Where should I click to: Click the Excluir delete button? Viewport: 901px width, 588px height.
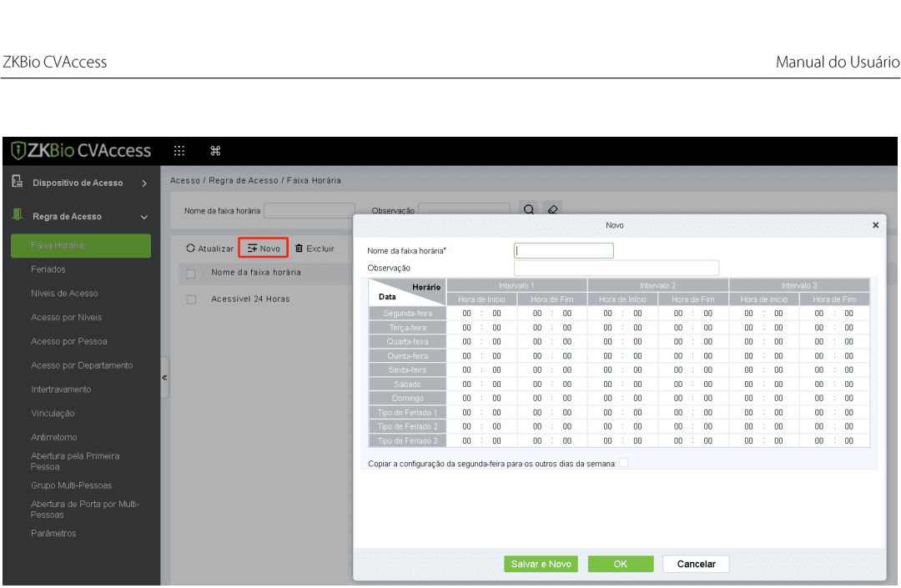(315, 248)
